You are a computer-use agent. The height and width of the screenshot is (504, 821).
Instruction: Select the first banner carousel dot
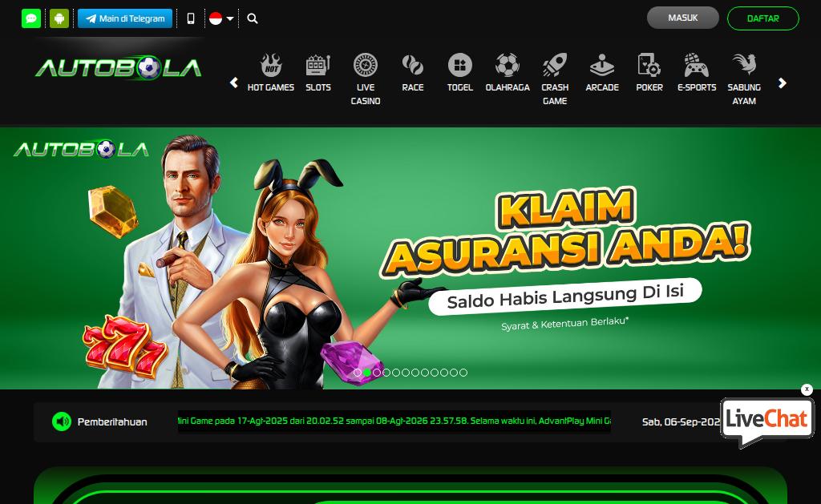coord(358,373)
